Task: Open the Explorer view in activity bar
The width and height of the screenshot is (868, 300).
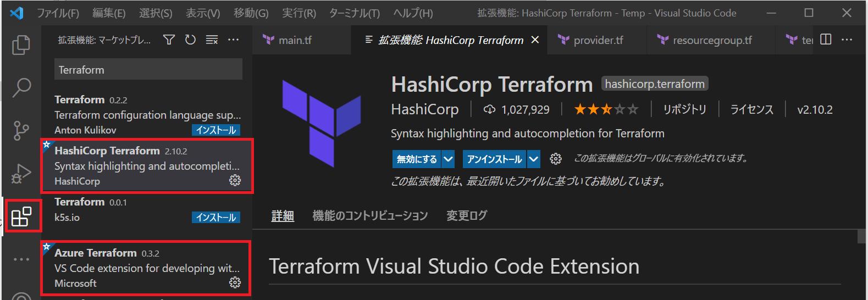Action: (x=21, y=45)
